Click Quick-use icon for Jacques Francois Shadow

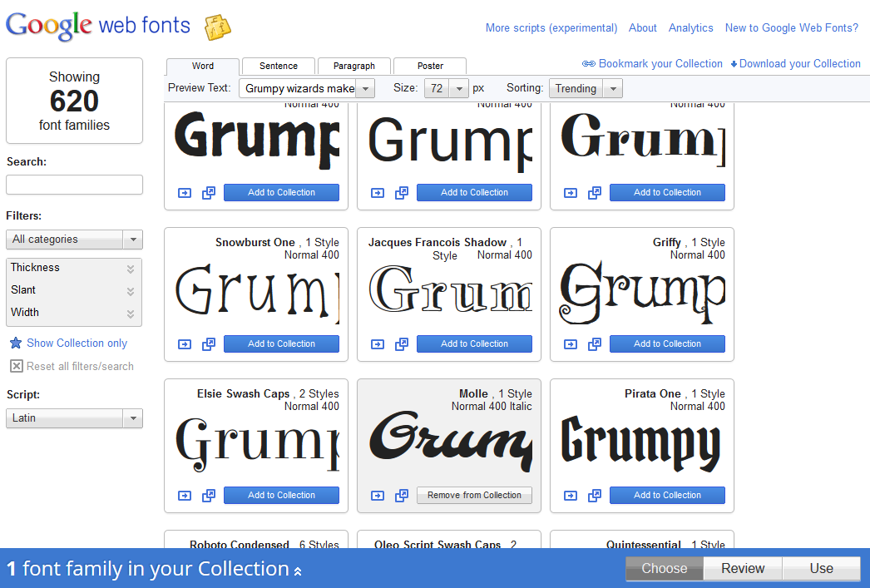pos(378,343)
